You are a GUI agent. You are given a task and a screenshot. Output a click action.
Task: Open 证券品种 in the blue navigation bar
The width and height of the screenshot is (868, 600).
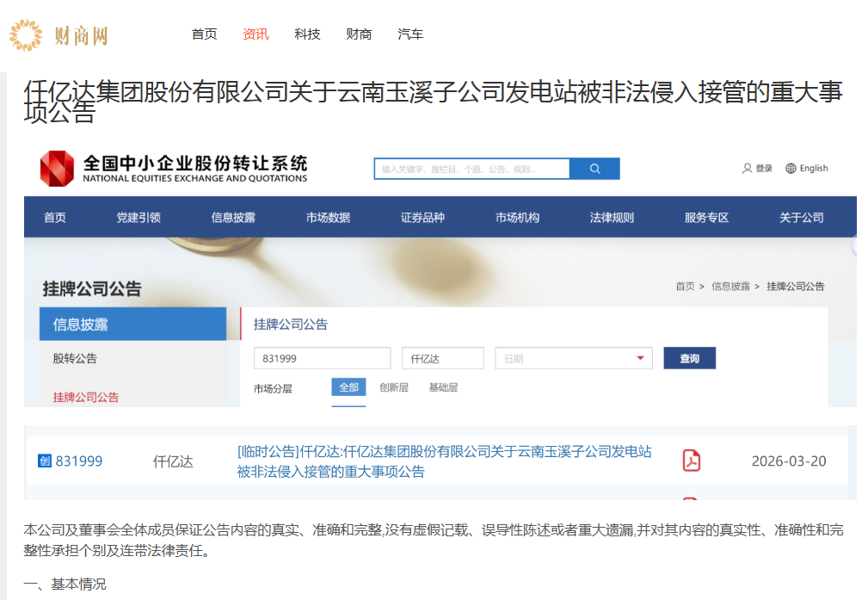422,217
